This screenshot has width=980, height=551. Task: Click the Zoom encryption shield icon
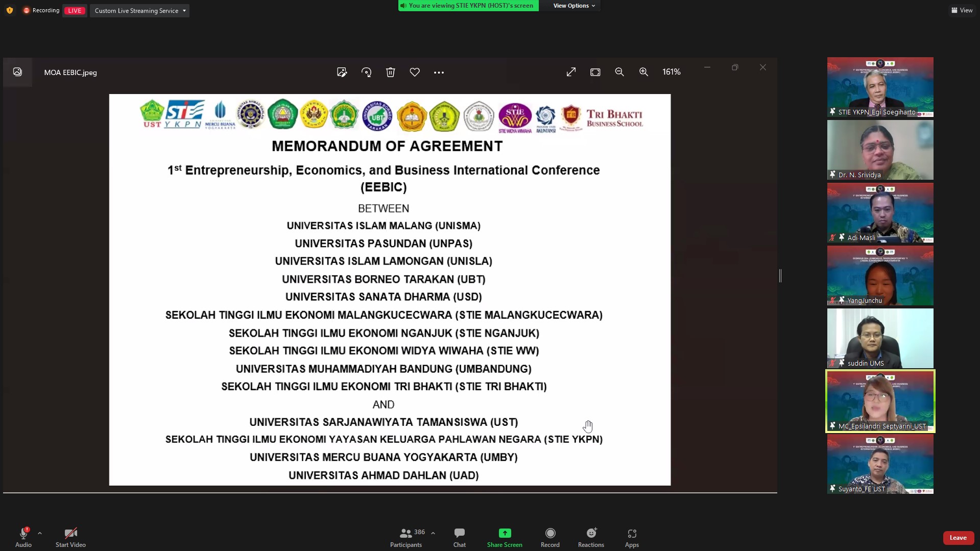click(10, 10)
